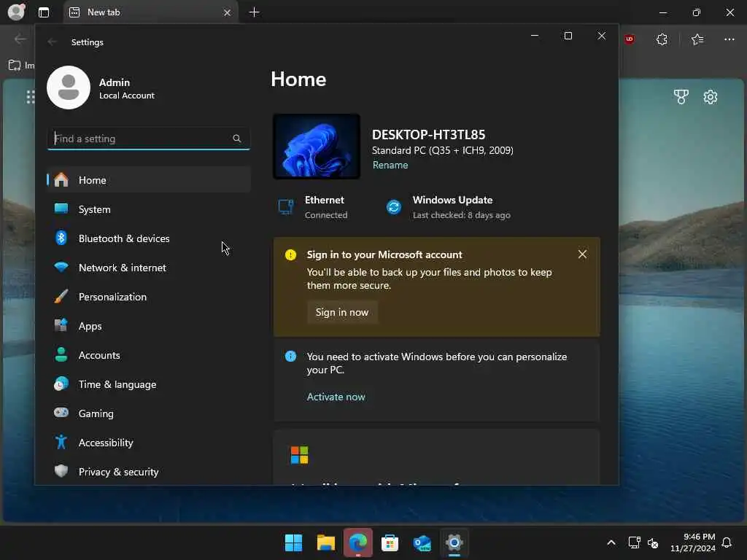
Task: Open File Explorer from the taskbar
Action: pyautogui.click(x=326, y=542)
